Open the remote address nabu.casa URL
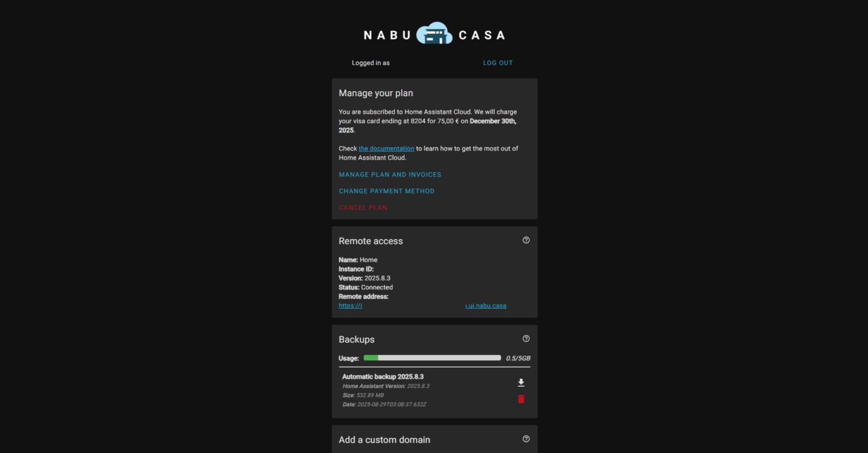Image resolution: width=868 pixels, height=453 pixels. click(x=485, y=306)
